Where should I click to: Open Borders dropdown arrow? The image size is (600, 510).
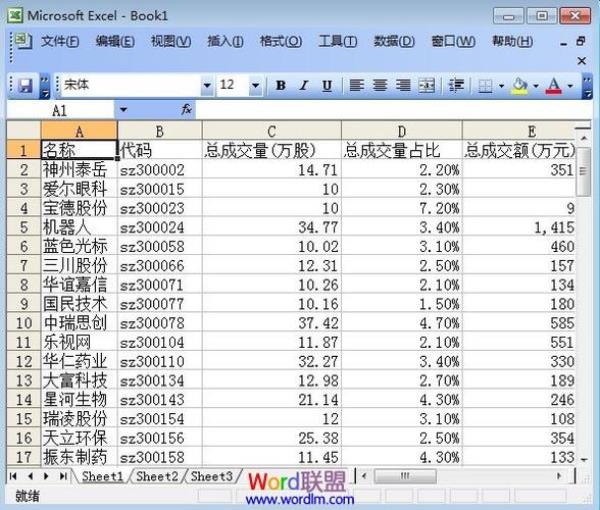tap(501, 86)
